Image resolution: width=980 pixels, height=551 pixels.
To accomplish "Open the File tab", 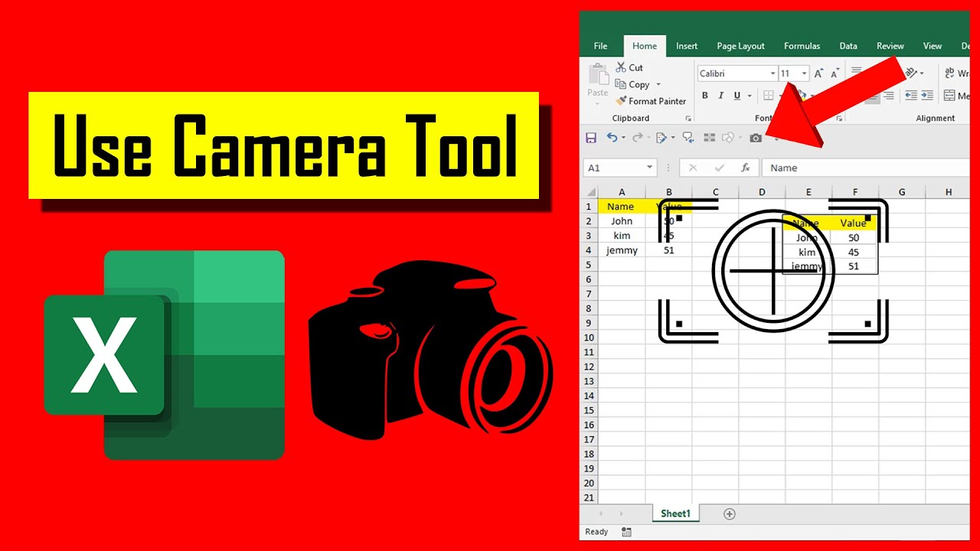I will coord(601,46).
